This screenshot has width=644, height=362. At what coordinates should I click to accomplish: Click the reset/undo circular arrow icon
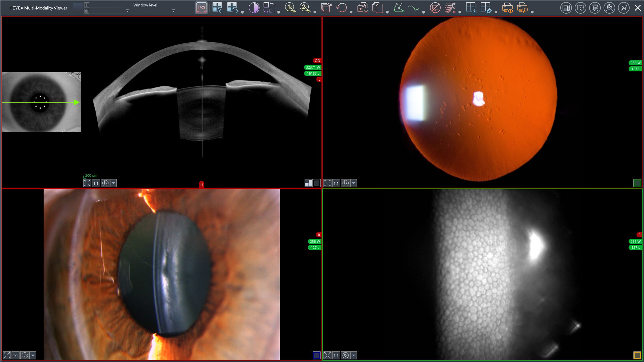[342, 8]
